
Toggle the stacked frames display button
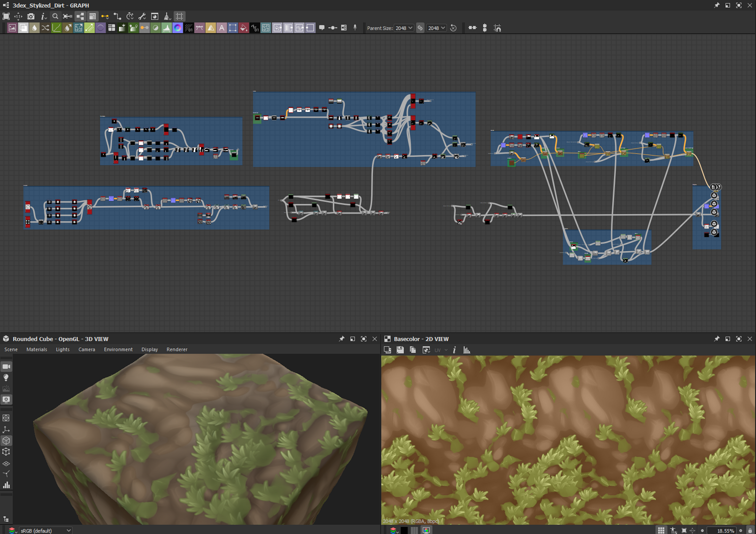click(x=93, y=16)
